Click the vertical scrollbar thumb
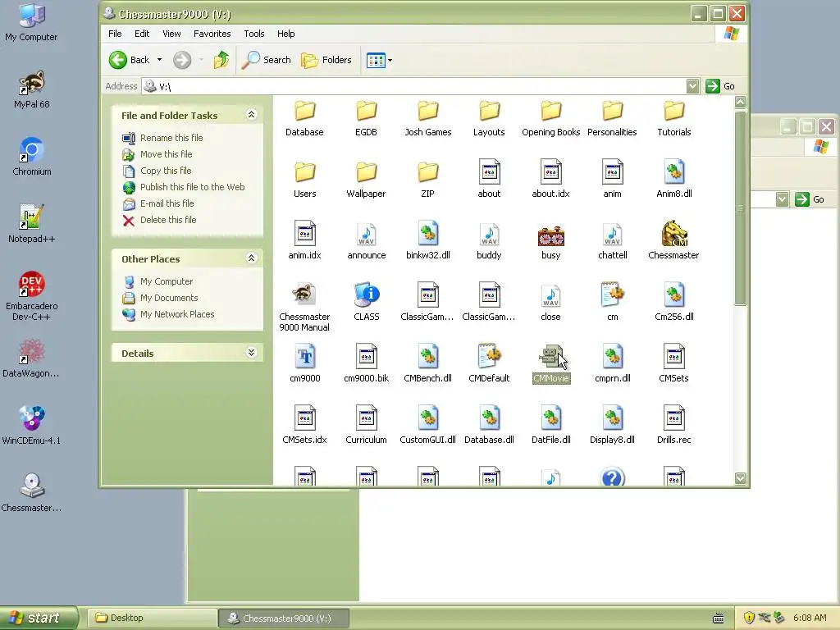Image resolution: width=840 pixels, height=630 pixels. pos(741,208)
